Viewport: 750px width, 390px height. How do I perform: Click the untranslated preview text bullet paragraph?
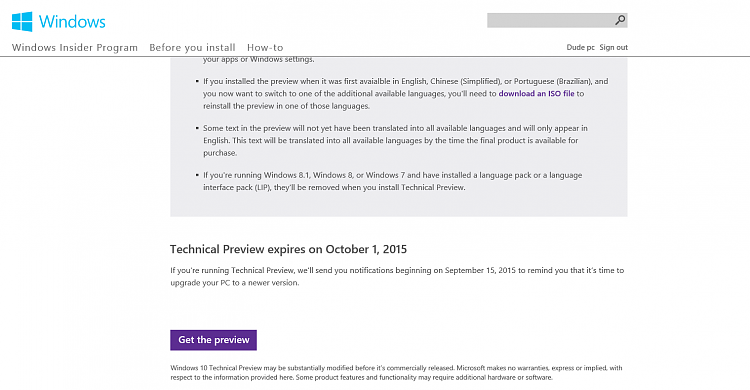[x=395, y=140]
